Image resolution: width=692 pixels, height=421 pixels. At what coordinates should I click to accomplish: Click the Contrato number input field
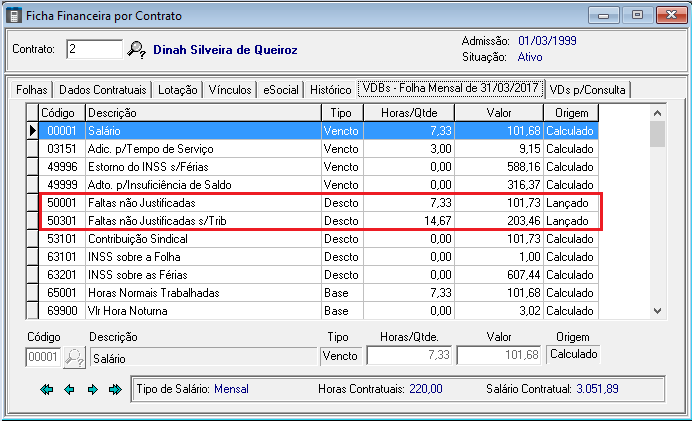click(94, 50)
